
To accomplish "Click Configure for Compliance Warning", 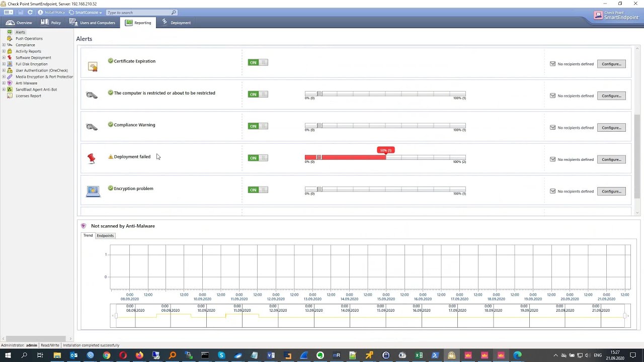I will 611,128.
